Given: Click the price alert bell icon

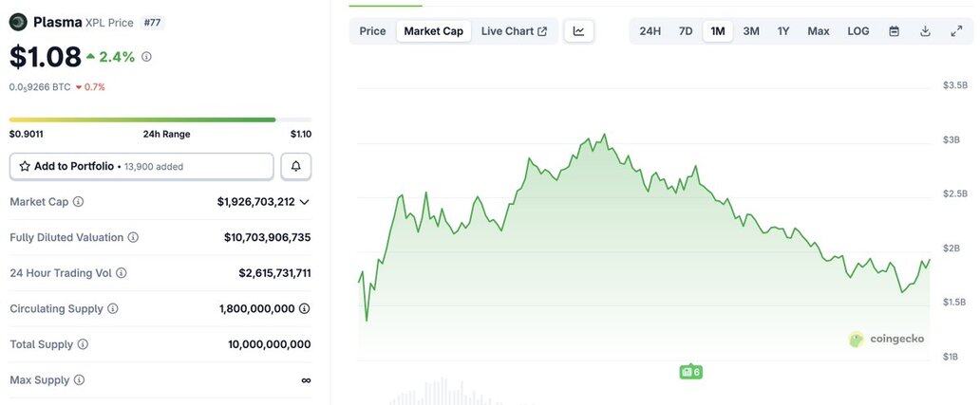Looking at the screenshot, I should tap(295, 166).
